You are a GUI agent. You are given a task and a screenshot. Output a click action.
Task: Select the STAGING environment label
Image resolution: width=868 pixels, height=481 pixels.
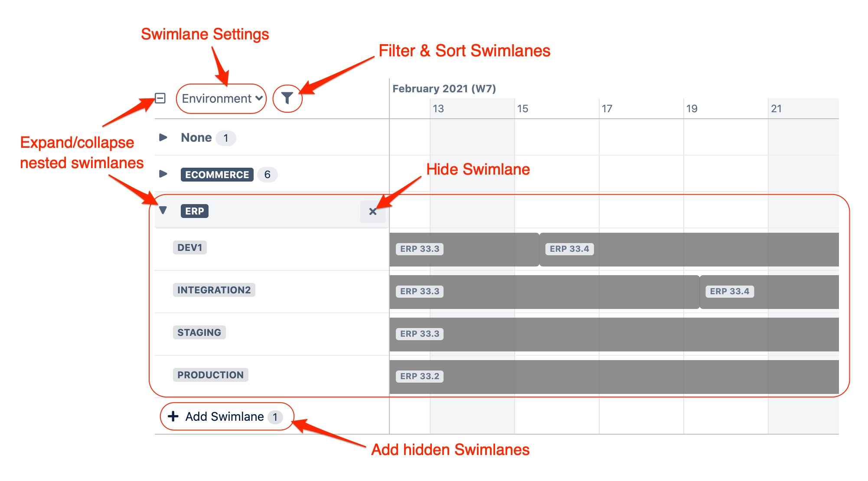click(199, 332)
